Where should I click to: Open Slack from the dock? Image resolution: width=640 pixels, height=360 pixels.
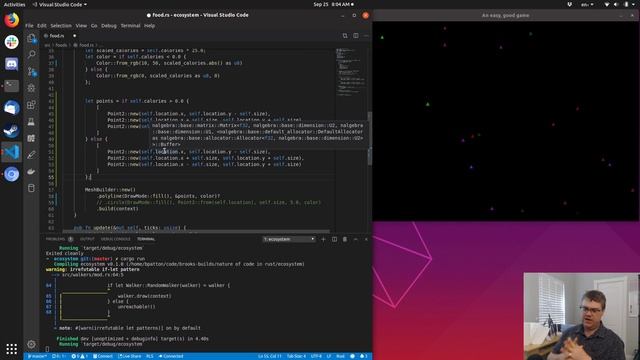click(11, 42)
